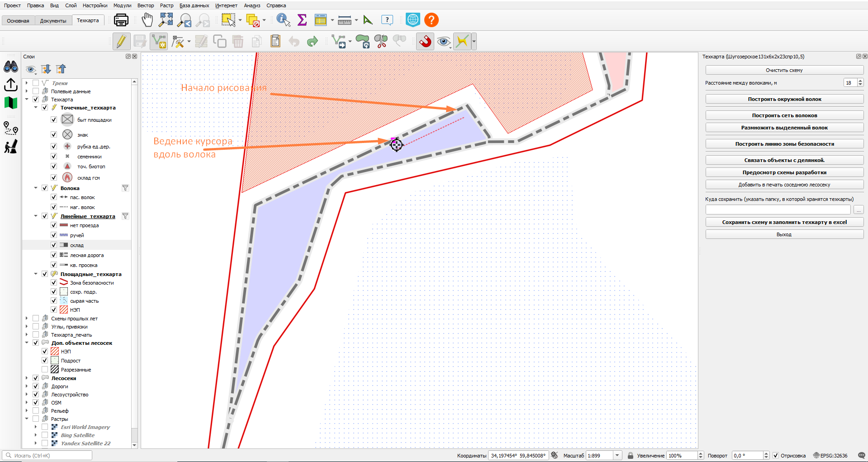Viewport: 868px width, 462px height.
Task: Activate the Identify features tool
Action: coord(283,20)
